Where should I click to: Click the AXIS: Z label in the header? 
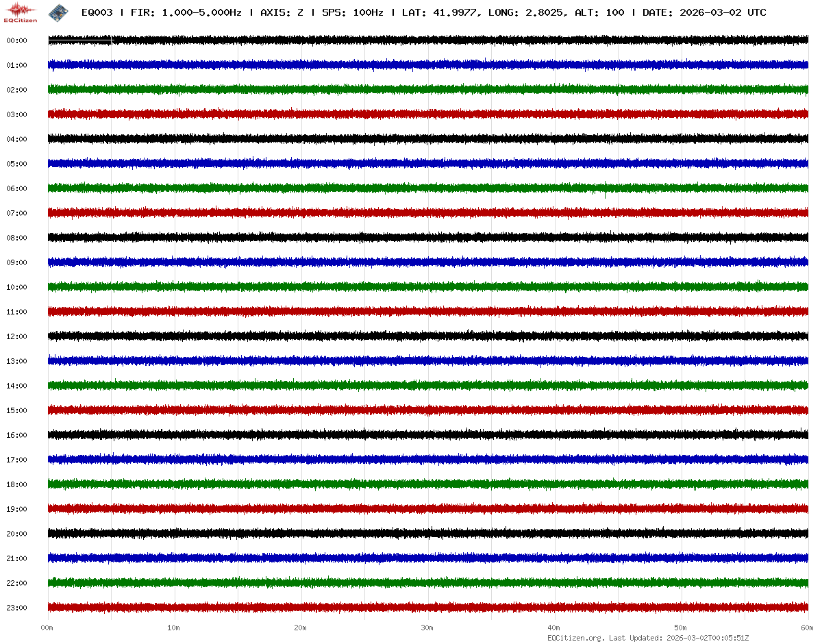click(282, 12)
